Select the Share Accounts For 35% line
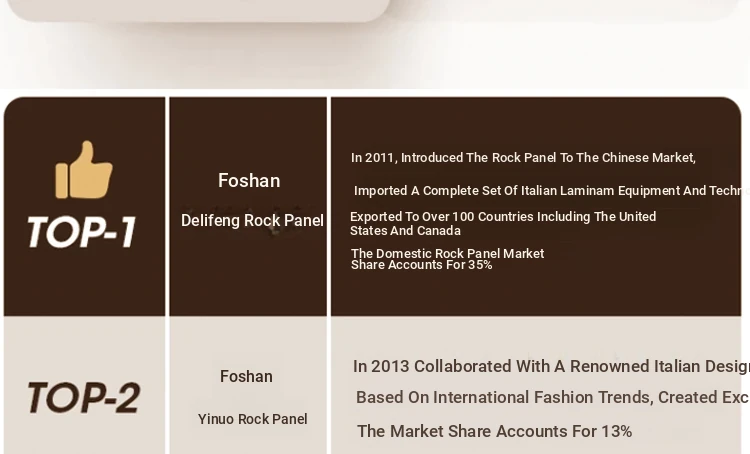Screen dimensions: 750x454 [x=421, y=265]
